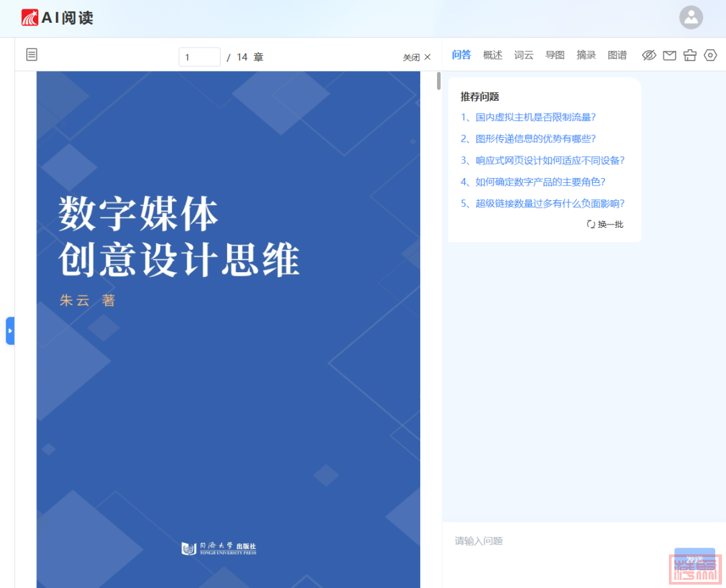
Task: Click question about 国内虚拟主机 traffic limits
Action: click(528, 117)
